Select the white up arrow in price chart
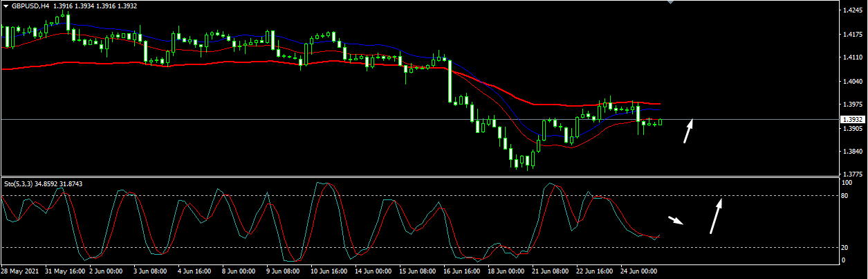This screenshot has width=868, height=279. click(688, 131)
